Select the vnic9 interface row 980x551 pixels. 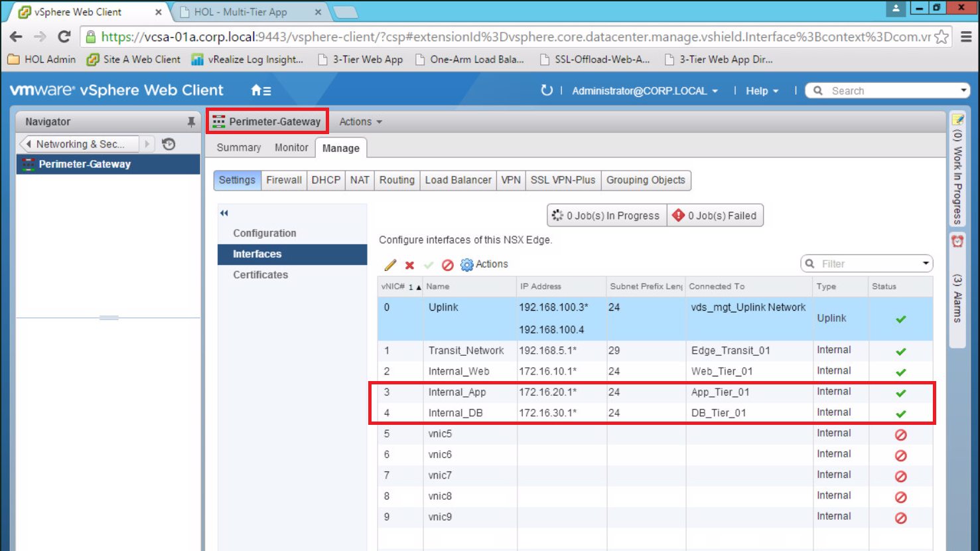point(655,516)
